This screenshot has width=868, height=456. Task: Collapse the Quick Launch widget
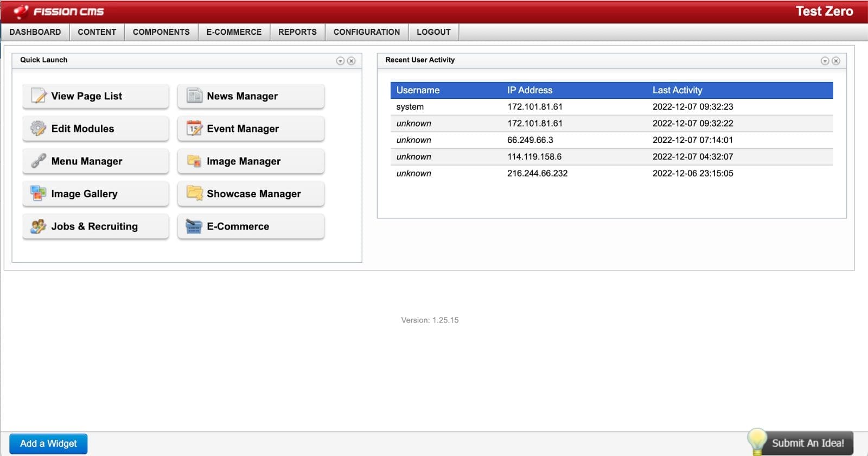point(340,61)
